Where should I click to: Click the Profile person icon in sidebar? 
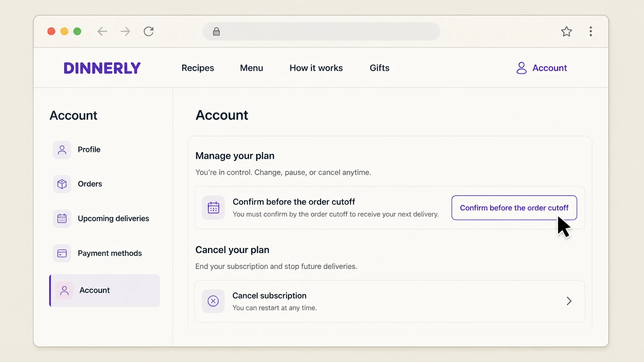click(x=62, y=150)
